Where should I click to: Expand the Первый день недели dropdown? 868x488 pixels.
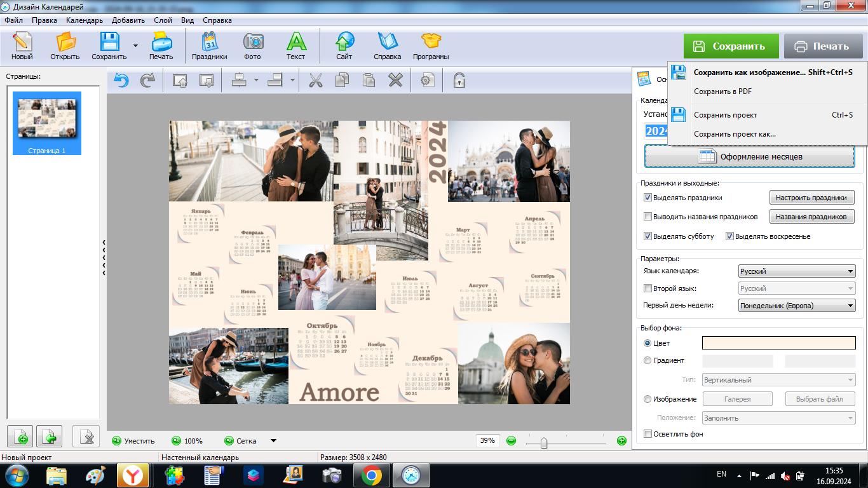coord(797,306)
